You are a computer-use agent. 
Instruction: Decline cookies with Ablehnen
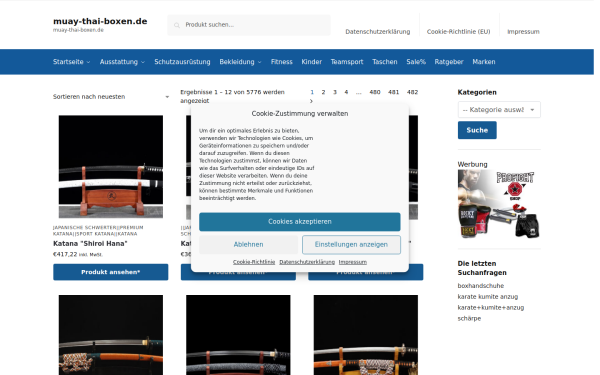click(x=248, y=245)
